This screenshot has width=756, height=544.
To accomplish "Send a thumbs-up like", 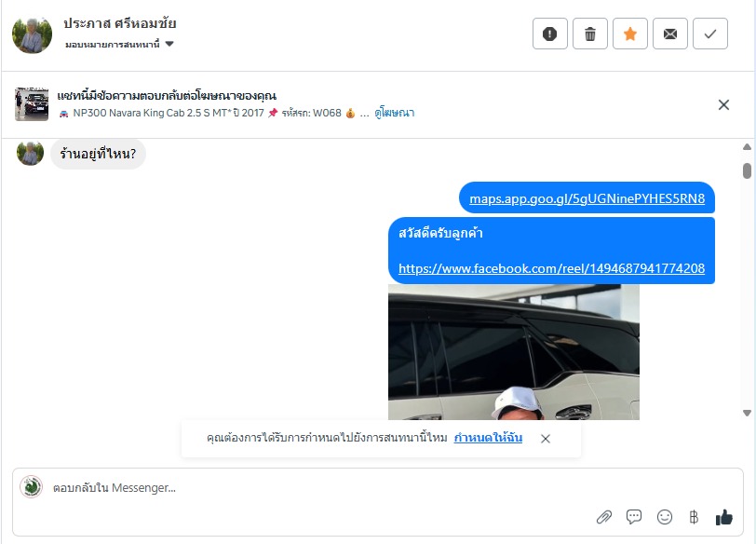I will pos(723,517).
